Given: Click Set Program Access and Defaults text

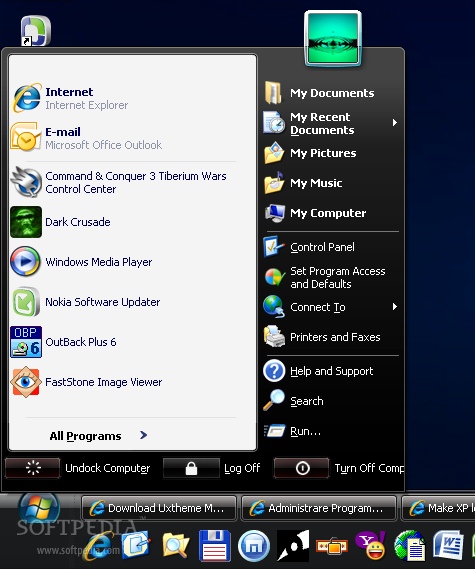Looking at the screenshot, I should 338,278.
